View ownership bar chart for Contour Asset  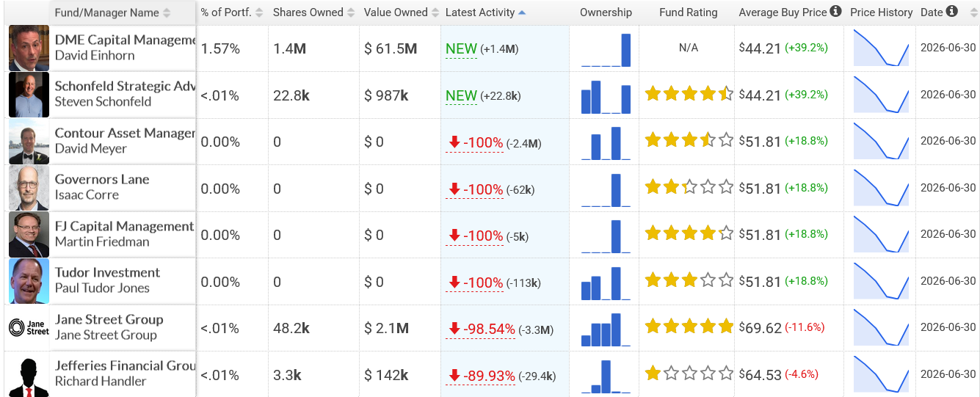pos(606,142)
